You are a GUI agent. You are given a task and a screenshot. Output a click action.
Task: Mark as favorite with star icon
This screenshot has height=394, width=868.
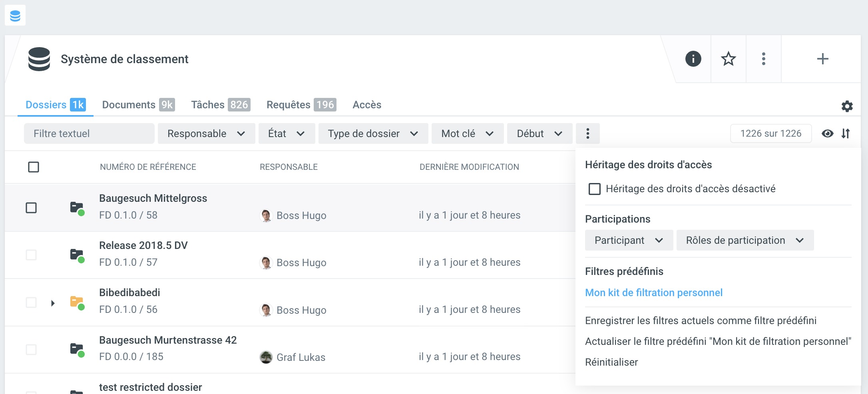pyautogui.click(x=728, y=59)
